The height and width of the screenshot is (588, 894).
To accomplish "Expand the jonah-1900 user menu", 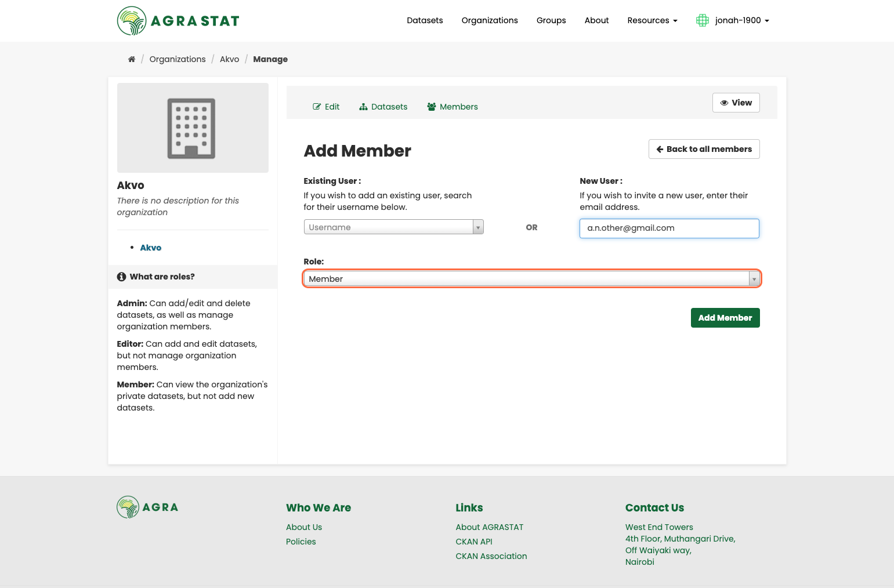I will 742,20.
